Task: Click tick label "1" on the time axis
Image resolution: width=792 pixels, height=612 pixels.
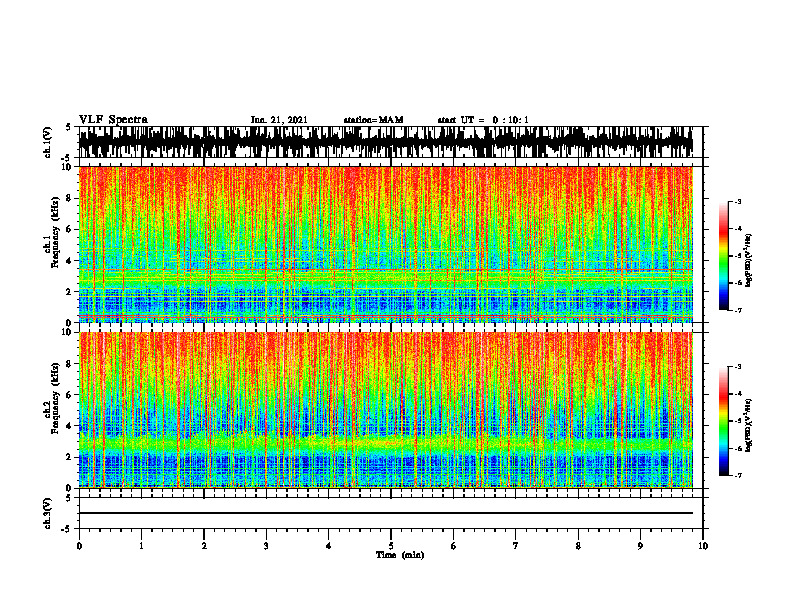Action: (x=141, y=546)
